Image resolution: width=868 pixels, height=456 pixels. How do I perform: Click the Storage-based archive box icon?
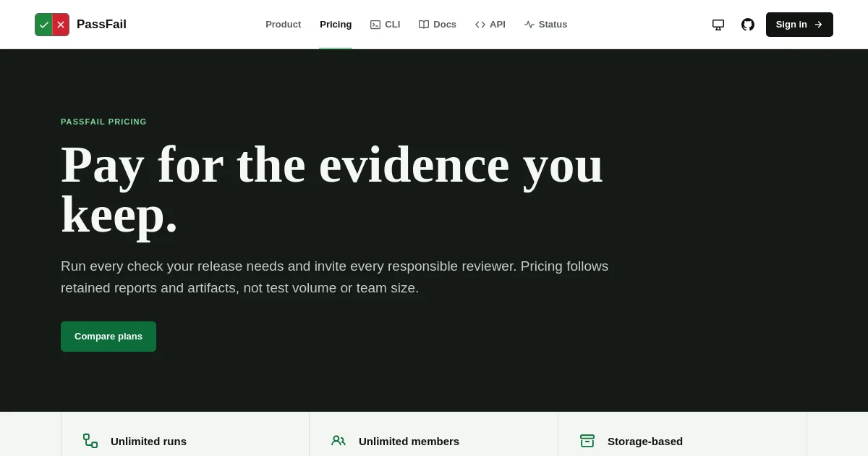point(587,441)
